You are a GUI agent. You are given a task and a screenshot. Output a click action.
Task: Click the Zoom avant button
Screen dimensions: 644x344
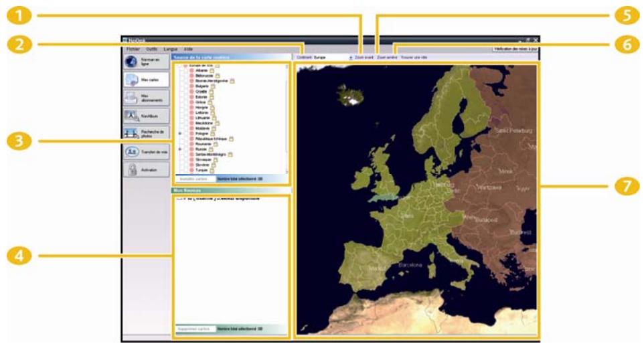tap(364, 58)
